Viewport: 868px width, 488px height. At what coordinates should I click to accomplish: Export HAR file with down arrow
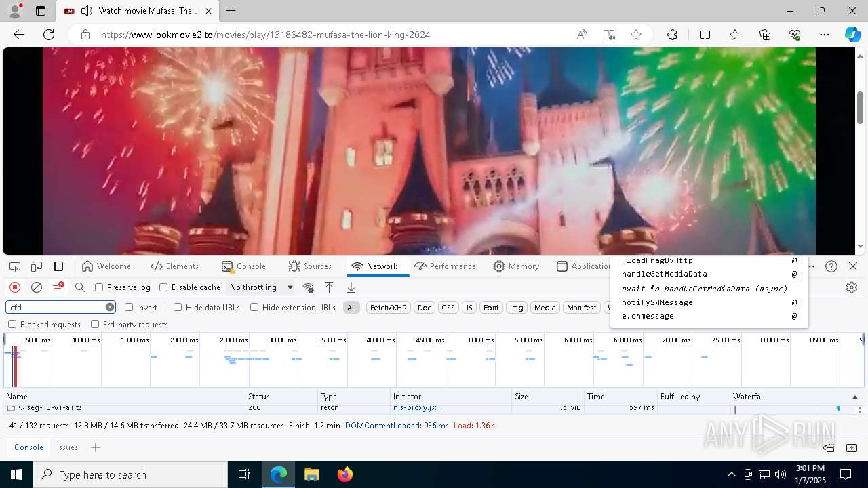351,287
